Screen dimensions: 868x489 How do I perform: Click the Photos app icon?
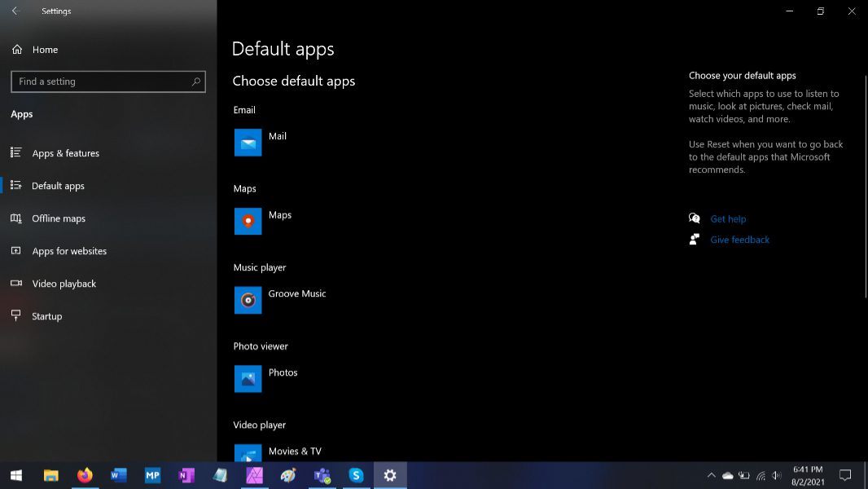click(x=248, y=379)
